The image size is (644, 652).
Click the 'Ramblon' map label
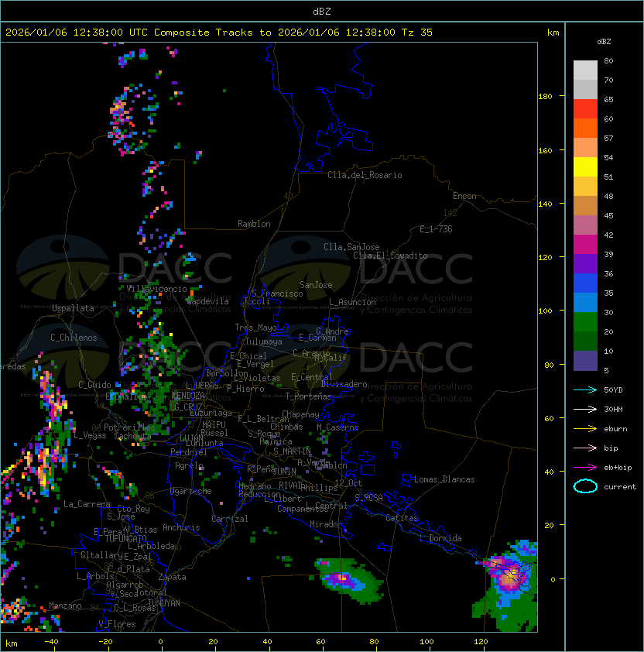(x=254, y=224)
